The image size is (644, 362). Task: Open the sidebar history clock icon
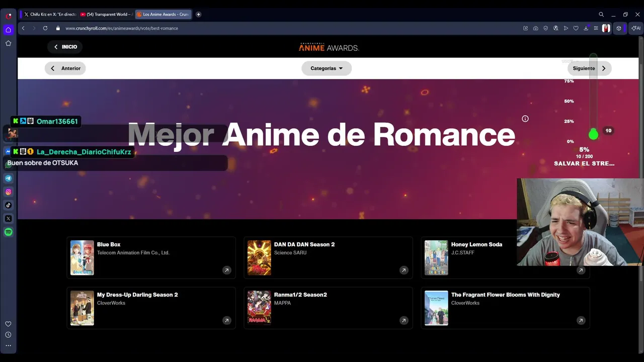pyautogui.click(x=9, y=335)
